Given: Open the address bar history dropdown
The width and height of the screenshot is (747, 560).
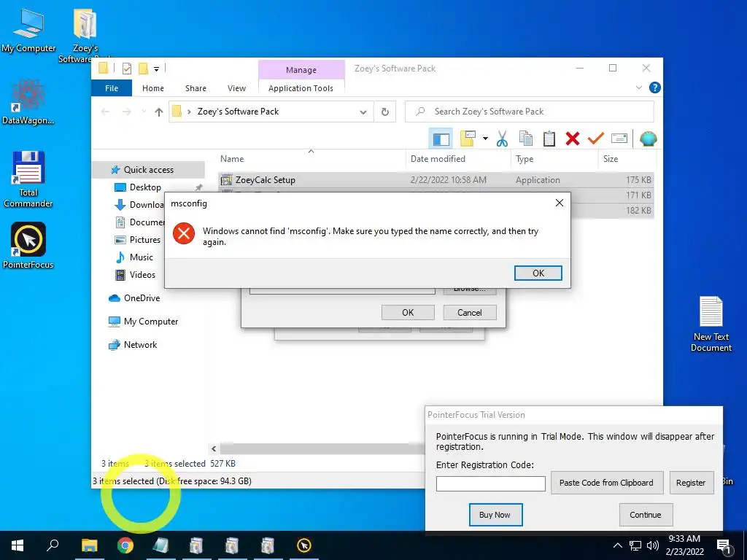Looking at the screenshot, I should pos(363,112).
